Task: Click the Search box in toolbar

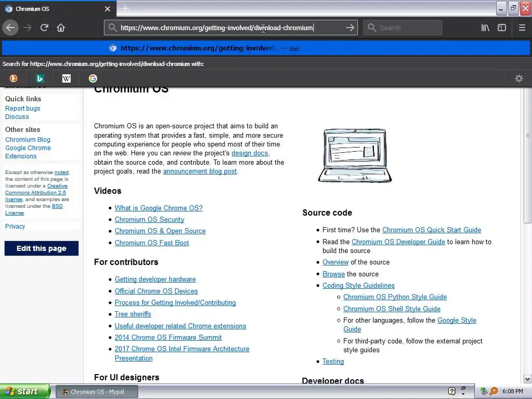Action: point(403,28)
